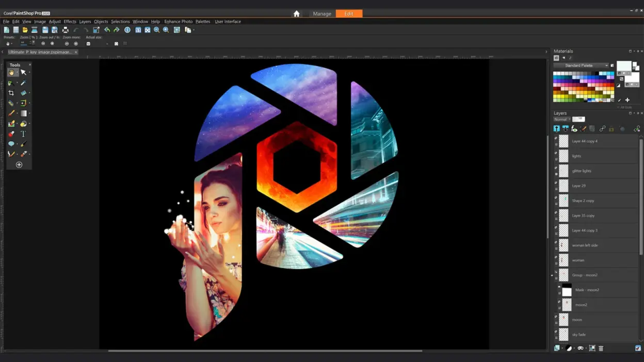Select the Pan hand tool

[x=11, y=73]
